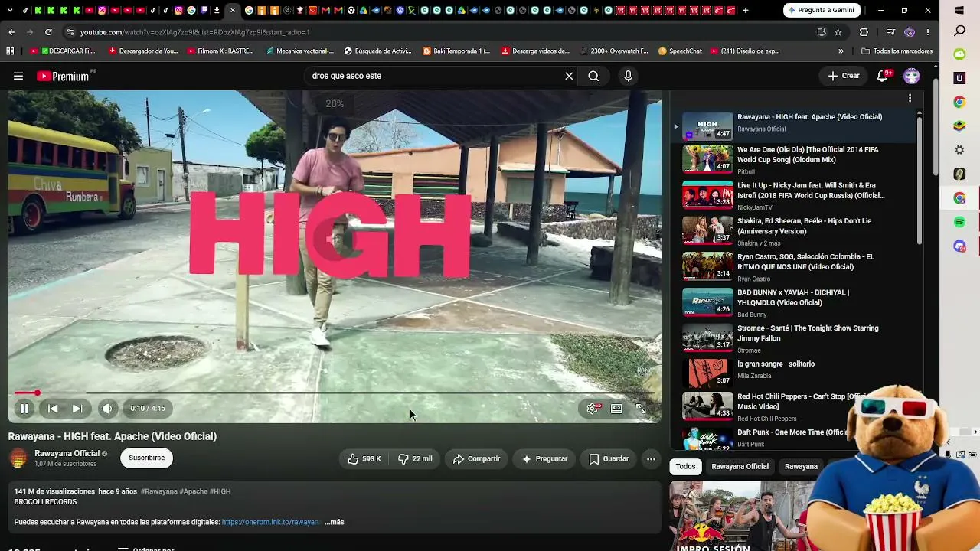Image resolution: width=980 pixels, height=551 pixels.
Task: Close the active YouTube tab
Action: (233, 10)
